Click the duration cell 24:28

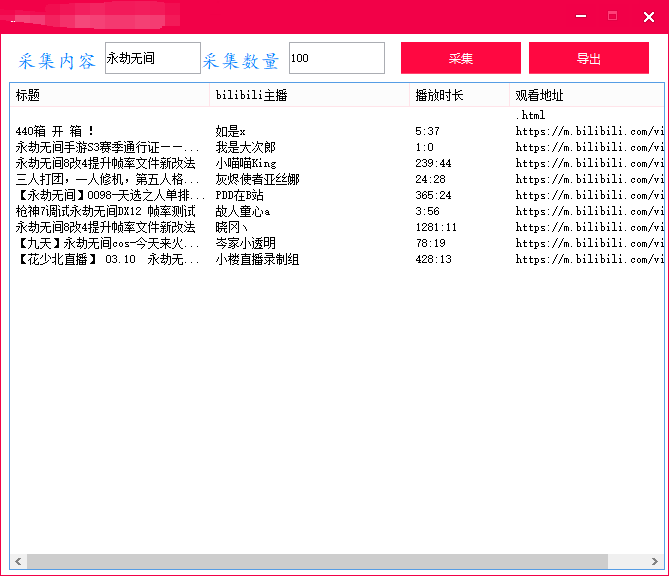coord(430,179)
